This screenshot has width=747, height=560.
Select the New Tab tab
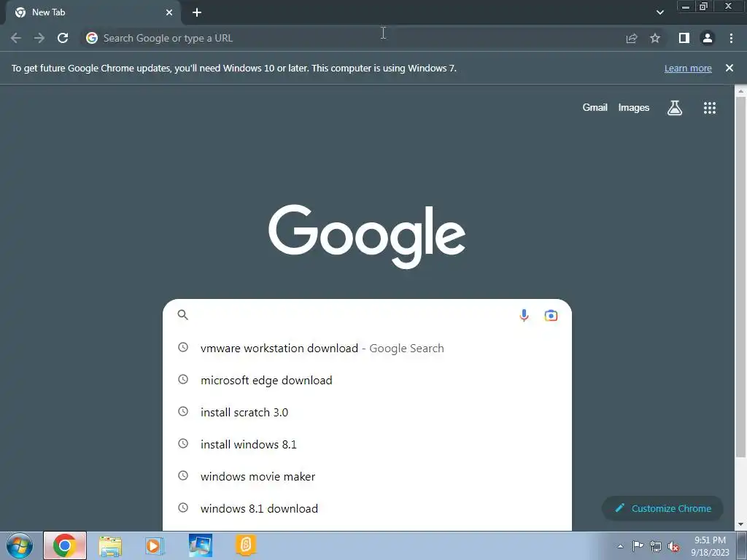click(x=93, y=12)
